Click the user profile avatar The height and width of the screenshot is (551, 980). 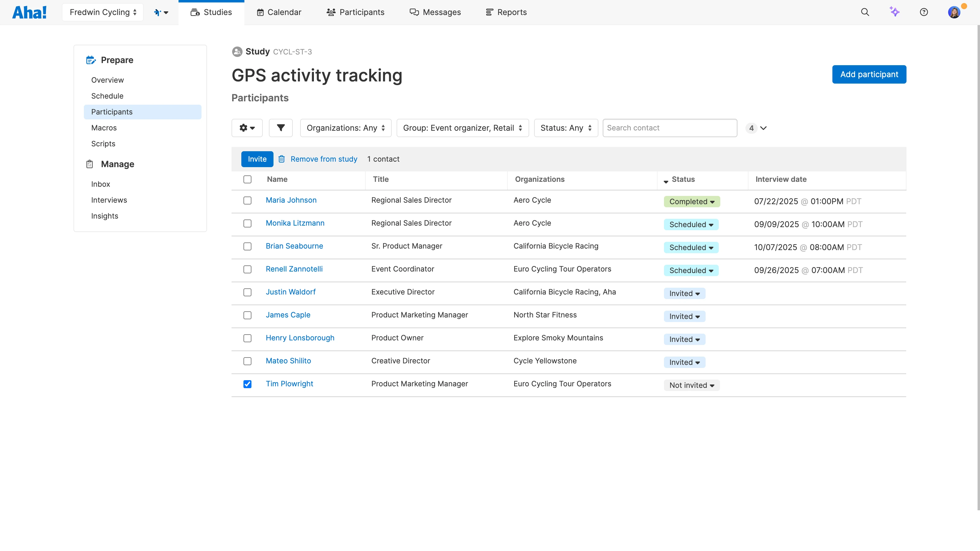coord(954,12)
